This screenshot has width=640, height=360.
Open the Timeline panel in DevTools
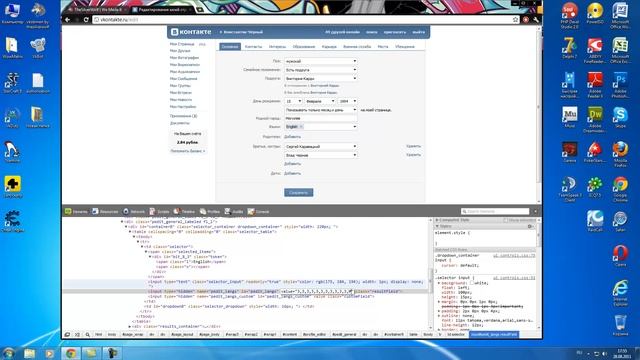pyautogui.click(x=184, y=211)
